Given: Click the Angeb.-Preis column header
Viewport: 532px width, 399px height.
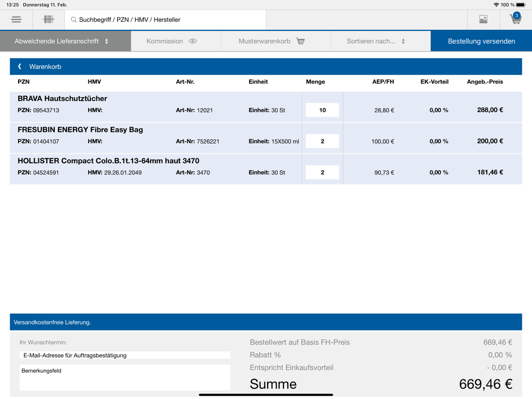Looking at the screenshot, I should click(x=485, y=82).
